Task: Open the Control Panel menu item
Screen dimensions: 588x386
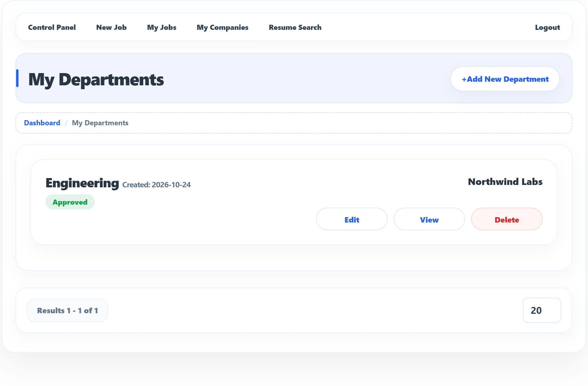Action: click(52, 27)
